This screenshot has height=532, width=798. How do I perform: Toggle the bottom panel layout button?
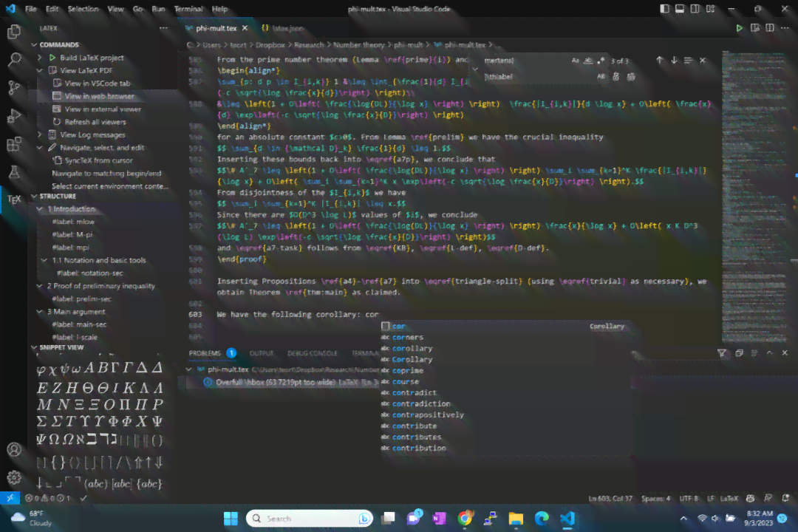(680, 9)
